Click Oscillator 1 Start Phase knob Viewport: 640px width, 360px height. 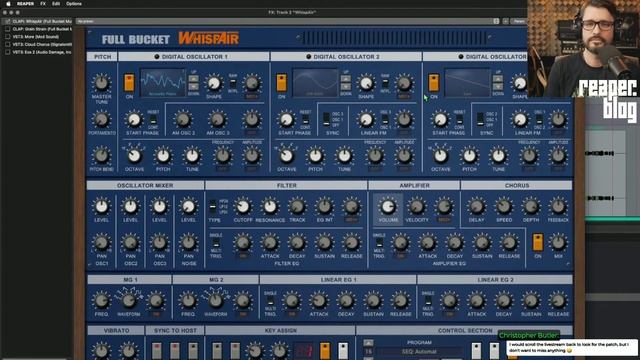(x=134, y=120)
